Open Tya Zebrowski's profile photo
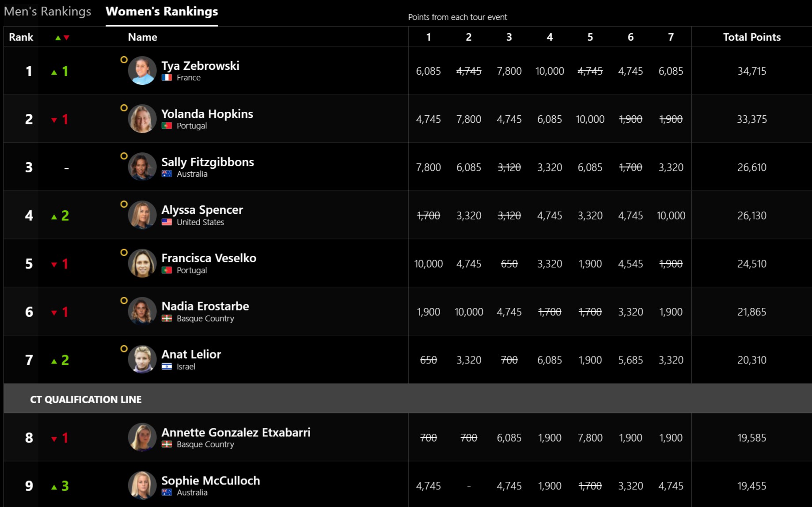 [x=142, y=71]
